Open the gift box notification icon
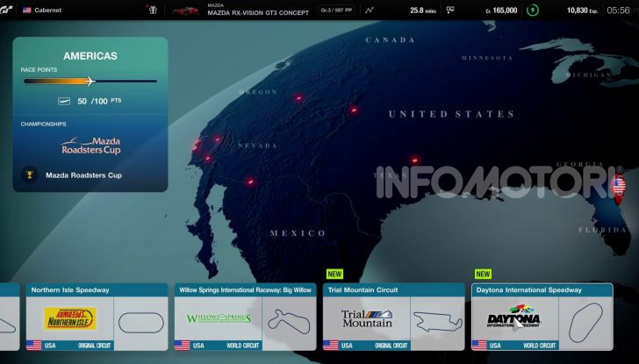639x364 pixels. (x=154, y=11)
